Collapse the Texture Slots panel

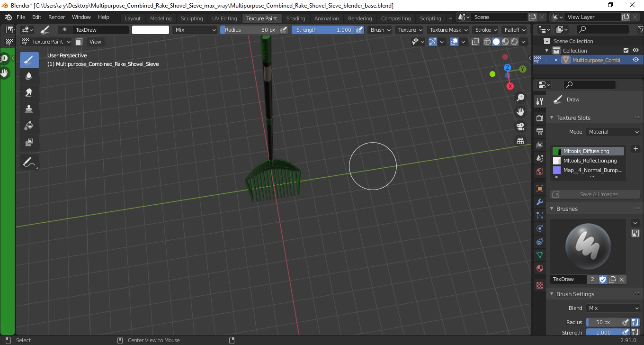pyautogui.click(x=552, y=118)
